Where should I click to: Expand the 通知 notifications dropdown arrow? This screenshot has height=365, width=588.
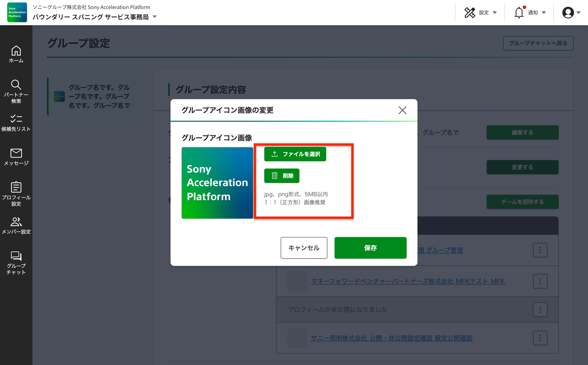click(544, 13)
